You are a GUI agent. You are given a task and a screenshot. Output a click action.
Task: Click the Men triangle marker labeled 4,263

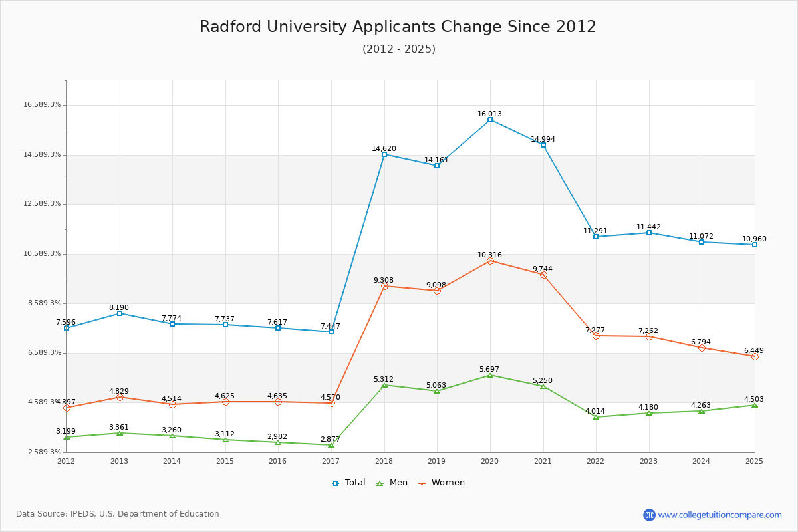[702, 411]
